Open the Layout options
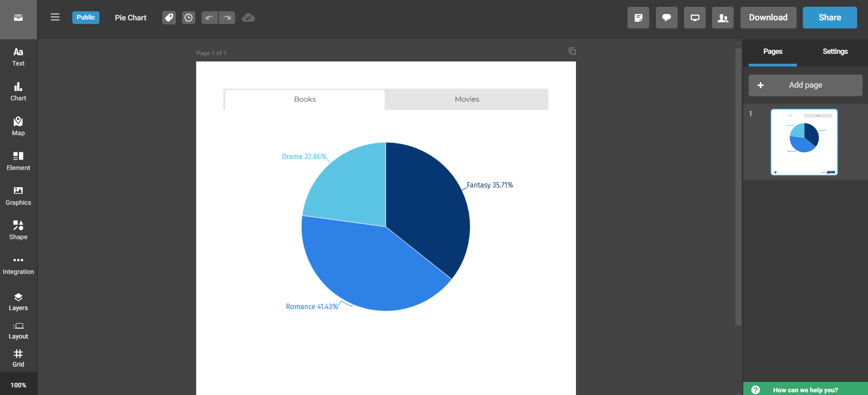Screen dimensions: 868x395 pos(19,331)
